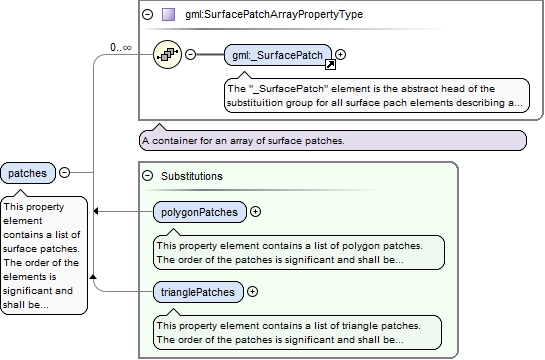This screenshot has width=545, height=360.
Task: Click the sequence compositor icon
Action: coord(168,55)
